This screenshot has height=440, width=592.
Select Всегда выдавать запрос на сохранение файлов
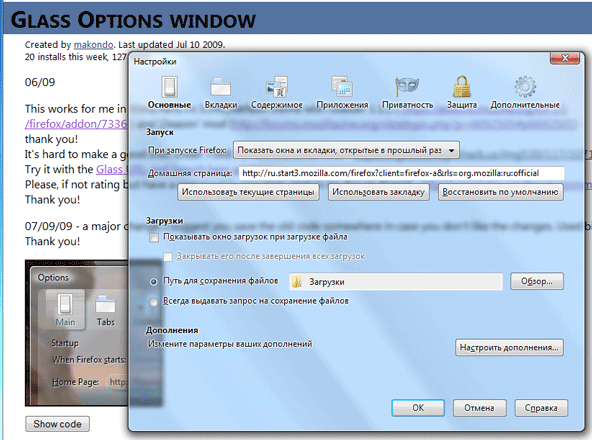(x=154, y=302)
